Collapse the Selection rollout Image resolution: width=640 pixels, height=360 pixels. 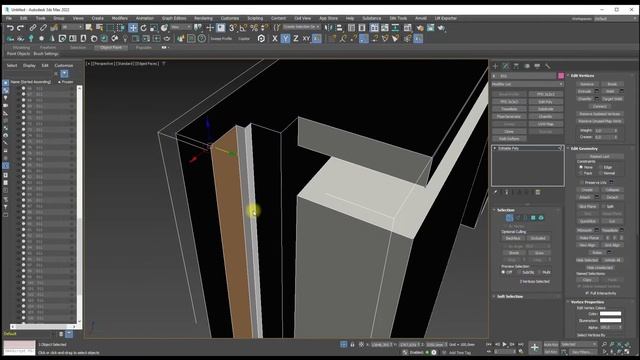505,210
